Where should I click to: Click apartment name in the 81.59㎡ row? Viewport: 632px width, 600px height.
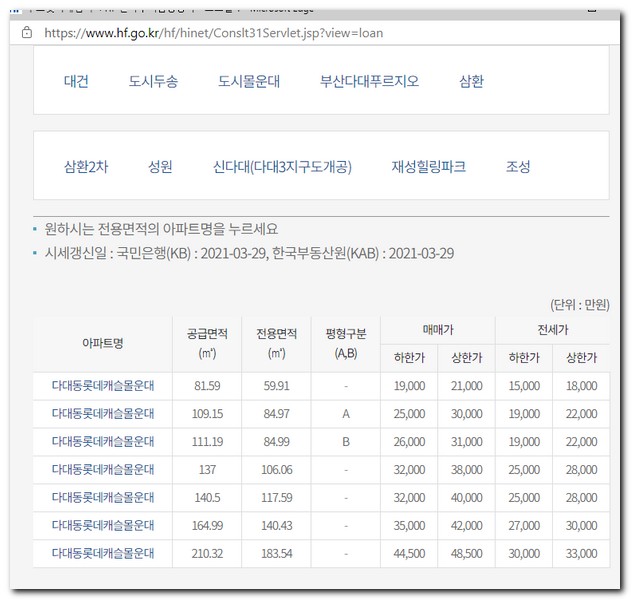(103, 386)
